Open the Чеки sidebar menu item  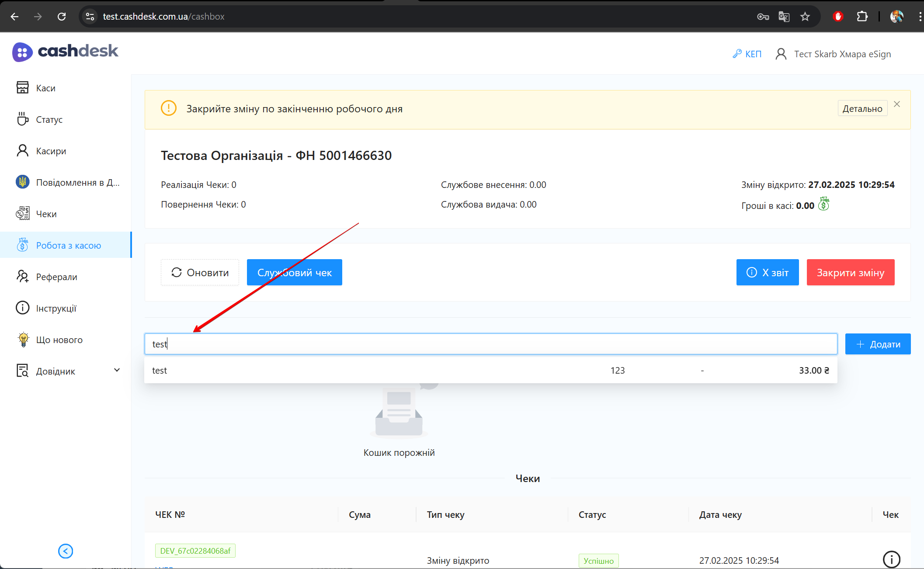tap(46, 214)
